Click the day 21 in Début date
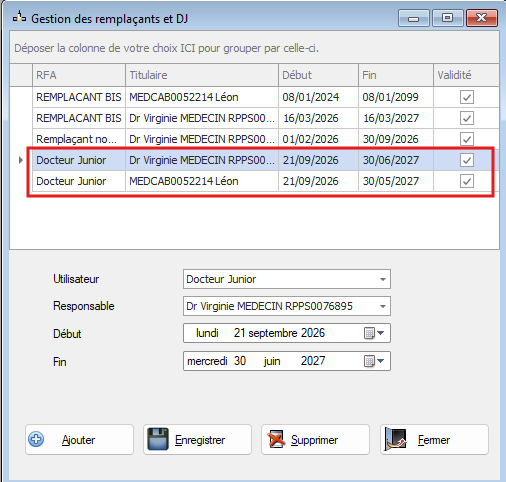506x482 pixels. [239, 333]
